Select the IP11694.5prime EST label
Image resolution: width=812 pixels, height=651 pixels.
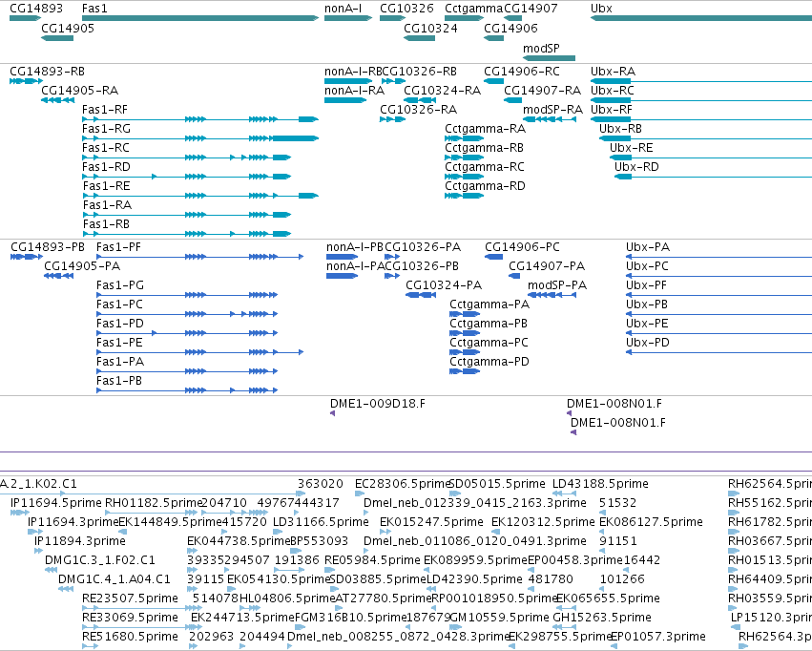click(x=56, y=503)
